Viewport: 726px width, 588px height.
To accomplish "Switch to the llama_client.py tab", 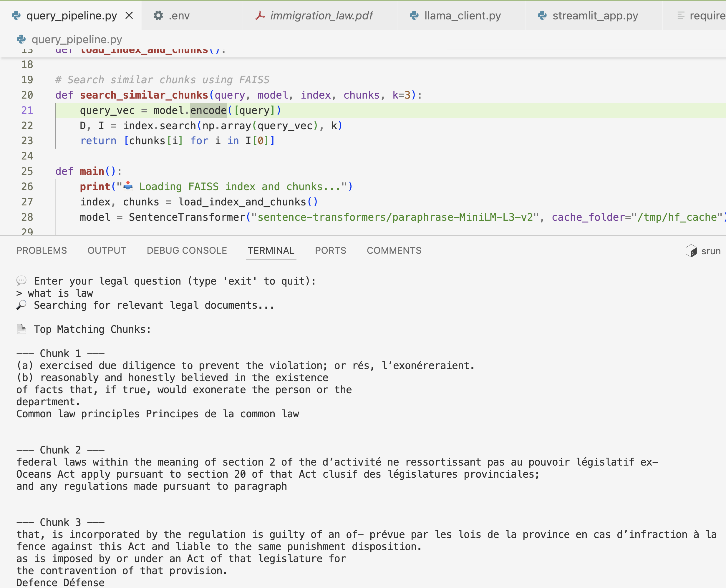I will coord(463,16).
